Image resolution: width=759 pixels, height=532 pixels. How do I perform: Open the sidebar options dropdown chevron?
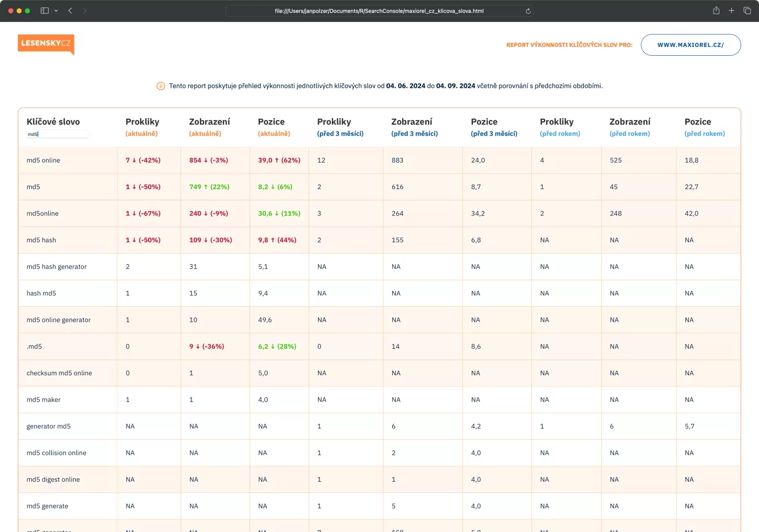coord(56,11)
